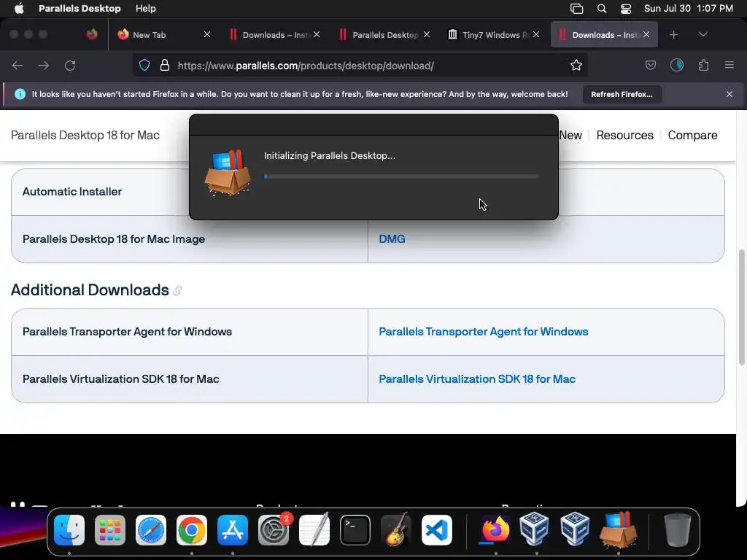The height and width of the screenshot is (560, 747).
Task: Click Parallels Virtualization SDK 18 for Mac link
Action: coord(477,379)
